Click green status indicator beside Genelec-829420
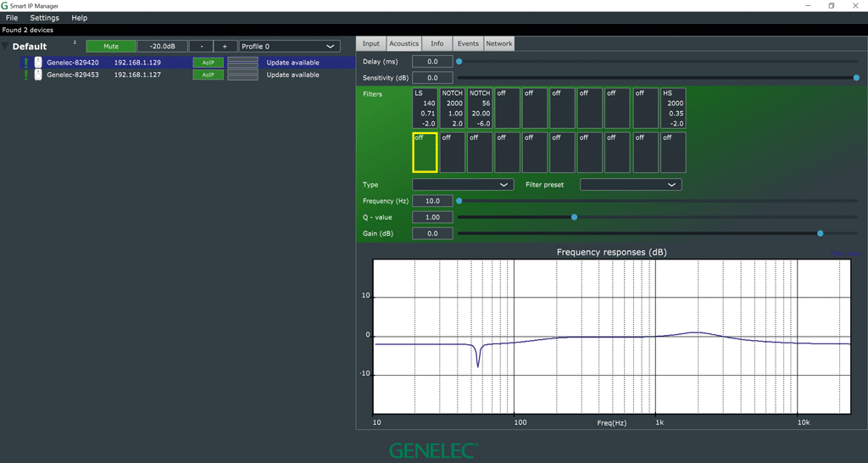The width and height of the screenshot is (868, 463). [25, 63]
